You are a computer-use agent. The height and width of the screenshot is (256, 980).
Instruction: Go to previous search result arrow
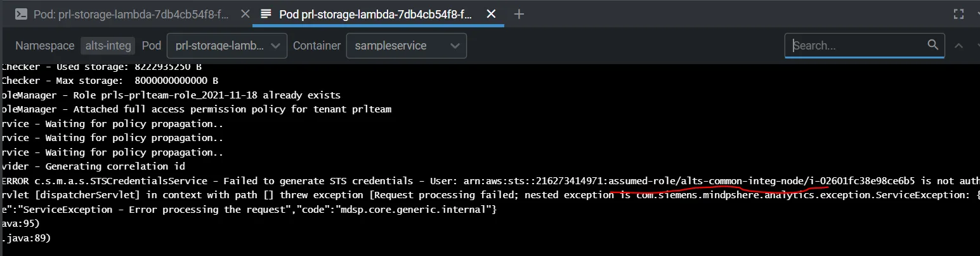[958, 46]
